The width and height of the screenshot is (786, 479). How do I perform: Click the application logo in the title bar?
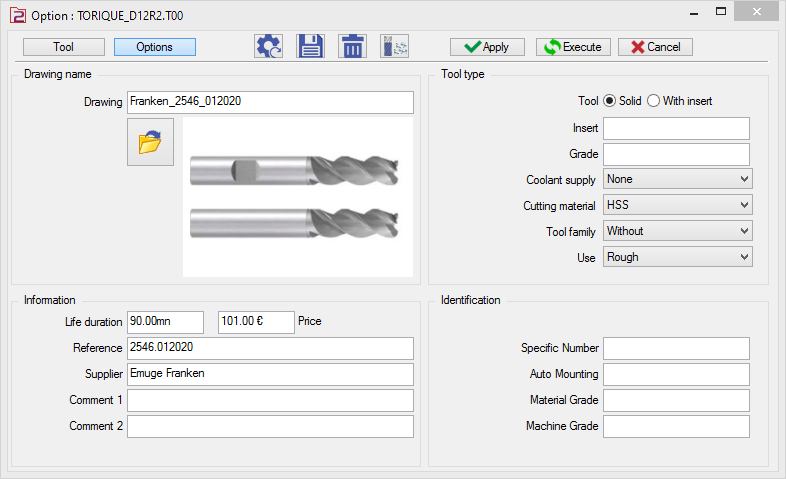(x=16, y=15)
